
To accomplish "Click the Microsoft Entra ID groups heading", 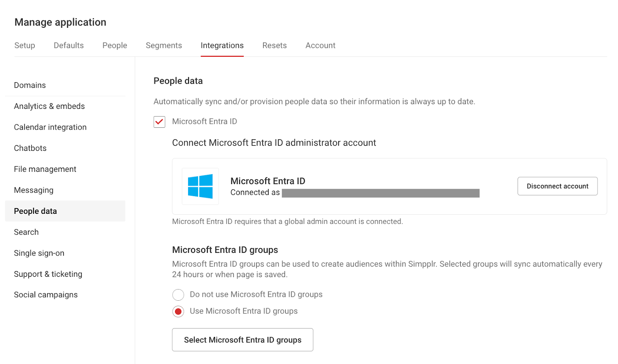I will (x=225, y=250).
